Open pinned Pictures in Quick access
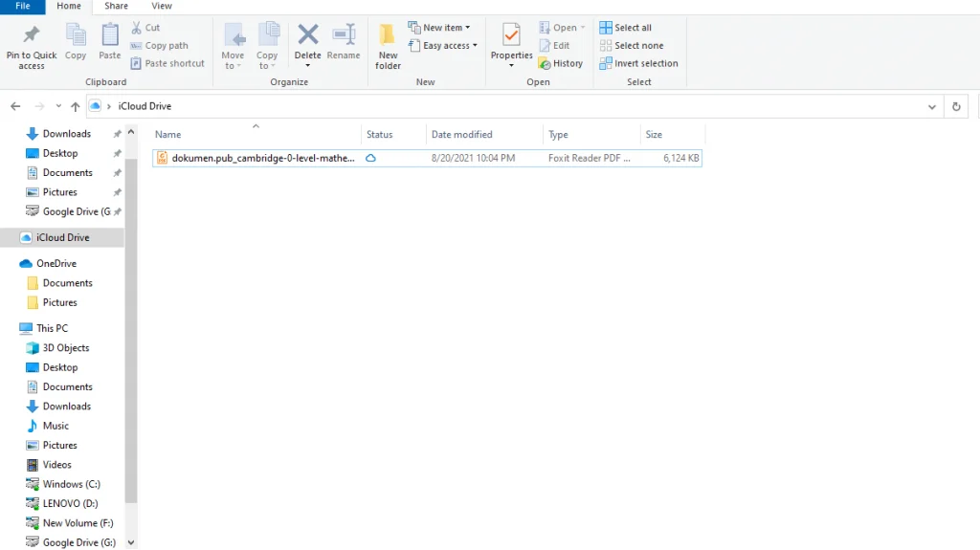The height and width of the screenshot is (550, 980). [60, 192]
